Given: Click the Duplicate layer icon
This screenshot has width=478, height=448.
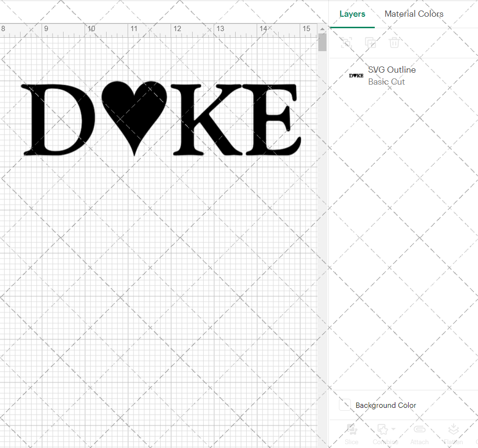Looking at the screenshot, I should coord(370,43).
